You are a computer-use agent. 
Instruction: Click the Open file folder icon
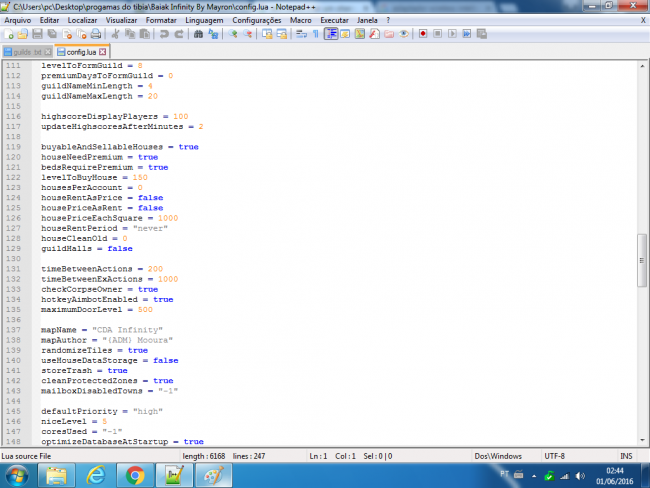pyautogui.click(x=23, y=34)
